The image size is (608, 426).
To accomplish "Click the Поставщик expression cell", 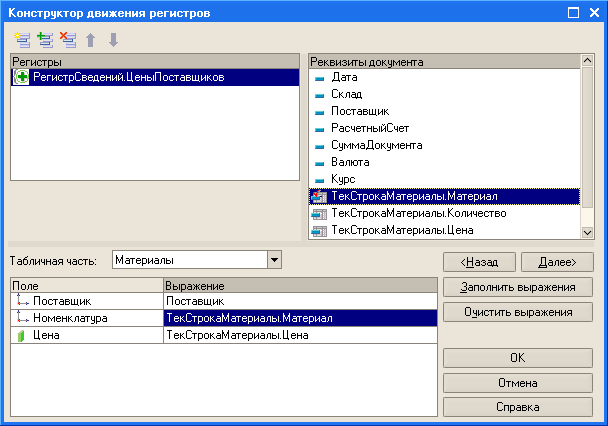I will [x=301, y=301].
